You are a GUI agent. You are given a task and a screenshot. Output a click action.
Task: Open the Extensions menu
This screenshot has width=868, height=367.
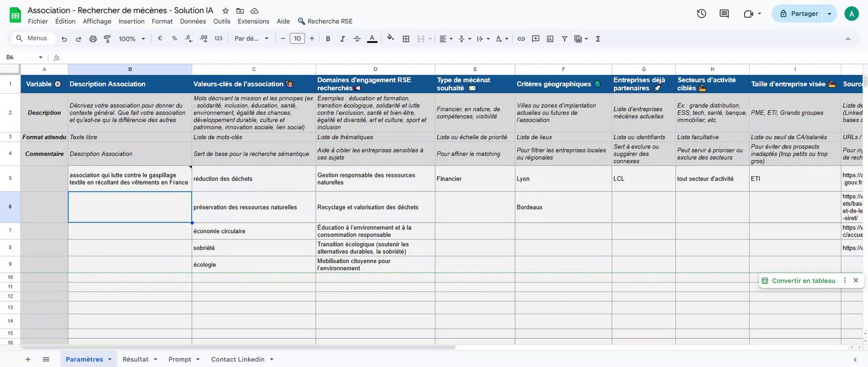[x=253, y=21]
